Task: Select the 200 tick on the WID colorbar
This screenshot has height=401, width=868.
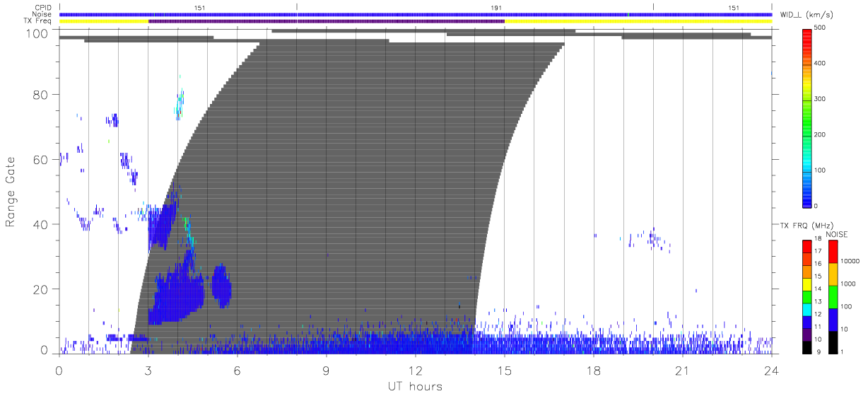Action: (821, 134)
